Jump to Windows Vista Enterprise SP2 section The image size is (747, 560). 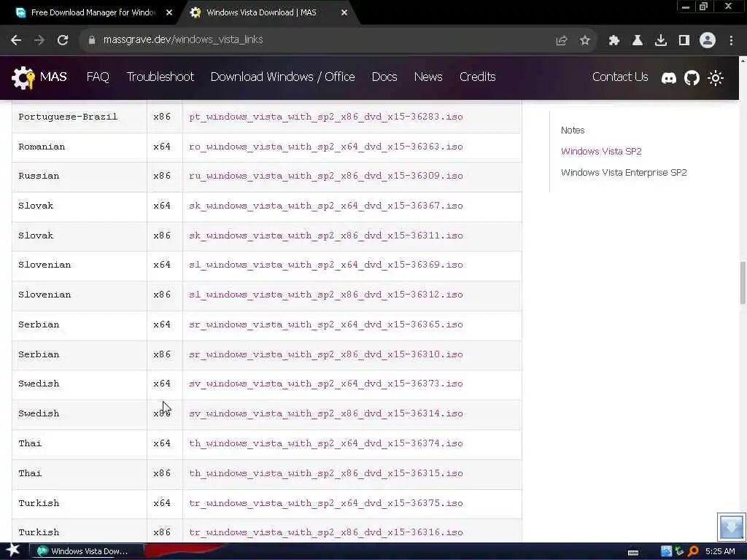pos(624,173)
